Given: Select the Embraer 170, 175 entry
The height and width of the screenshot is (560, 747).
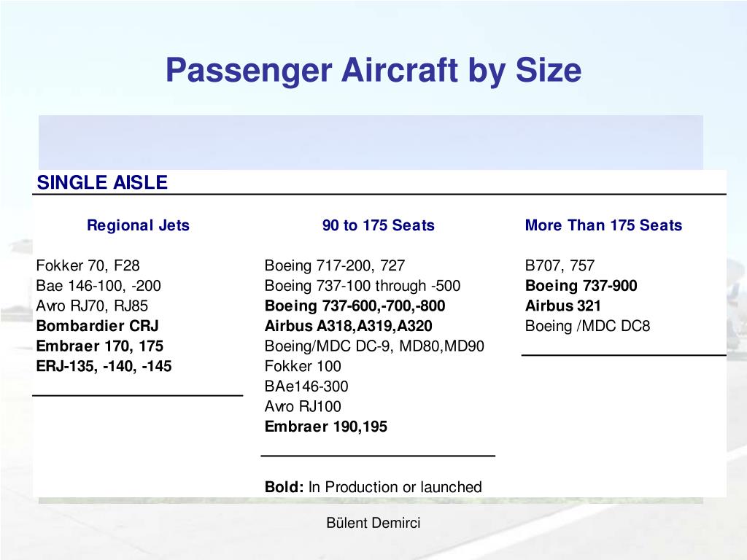Looking at the screenshot, I should click(x=99, y=346).
